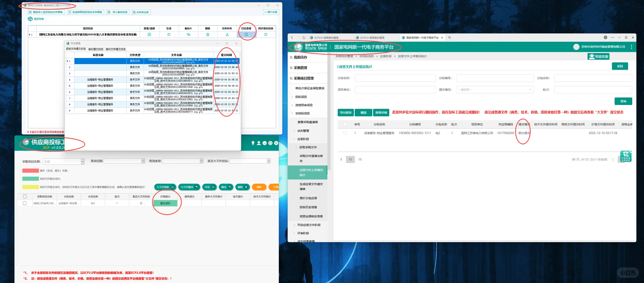The width and height of the screenshot is (644, 283).
Task: Check the 国网江苏省电力 row checkbox in bid tool
Action: pos(25,203)
